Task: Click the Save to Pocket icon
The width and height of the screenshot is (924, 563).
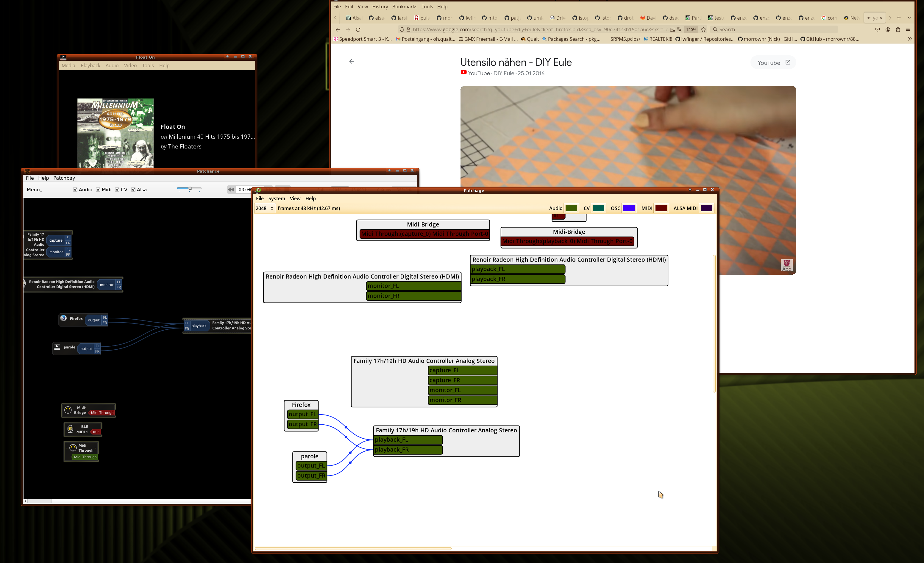Action: pos(878,30)
